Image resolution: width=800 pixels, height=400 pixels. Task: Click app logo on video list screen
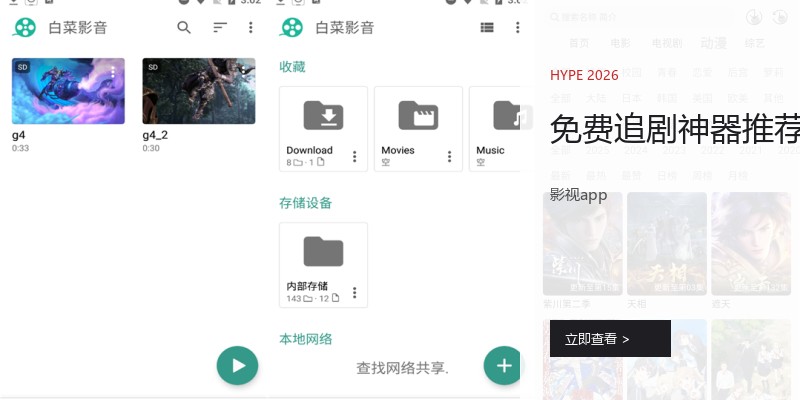[24, 28]
